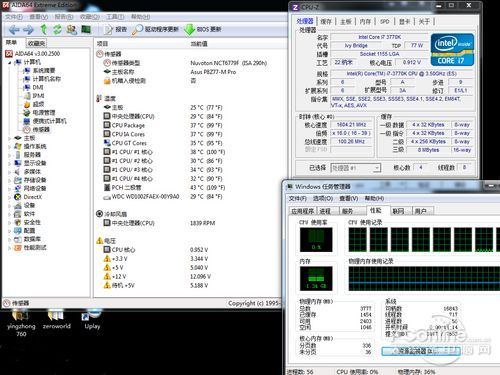Click the resource monitor button
Viewport: 500px width, 375px height.
click(421, 351)
